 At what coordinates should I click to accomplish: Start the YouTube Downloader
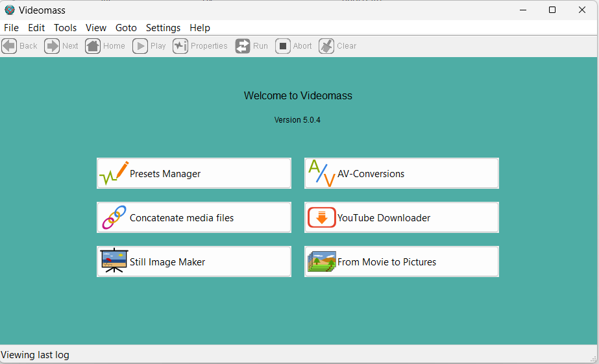coord(402,217)
